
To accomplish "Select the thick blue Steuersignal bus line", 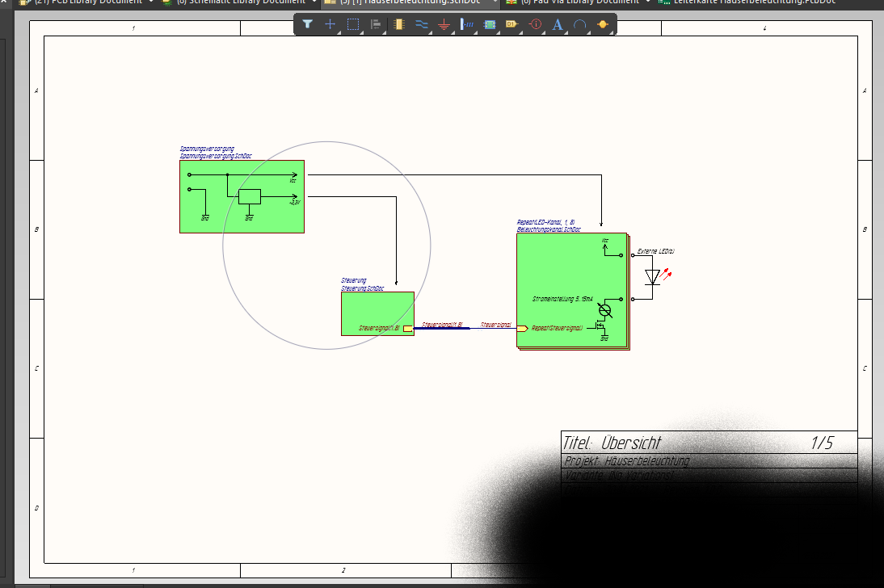I will point(442,328).
